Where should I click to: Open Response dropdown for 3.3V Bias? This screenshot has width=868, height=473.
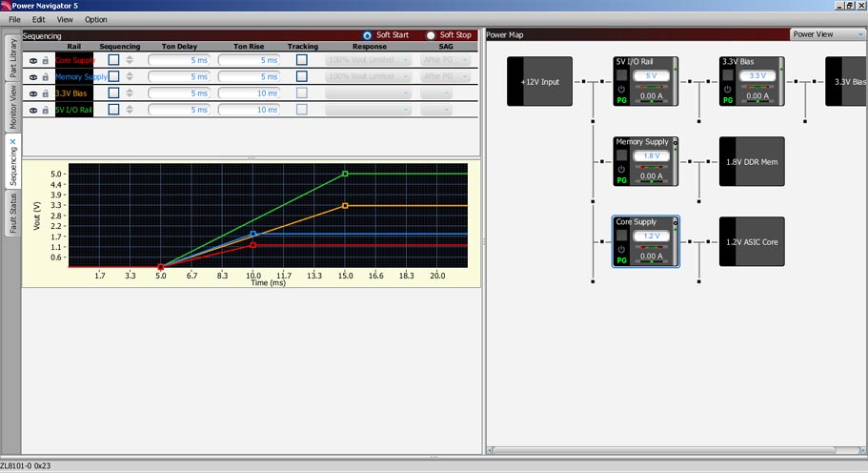pos(368,93)
